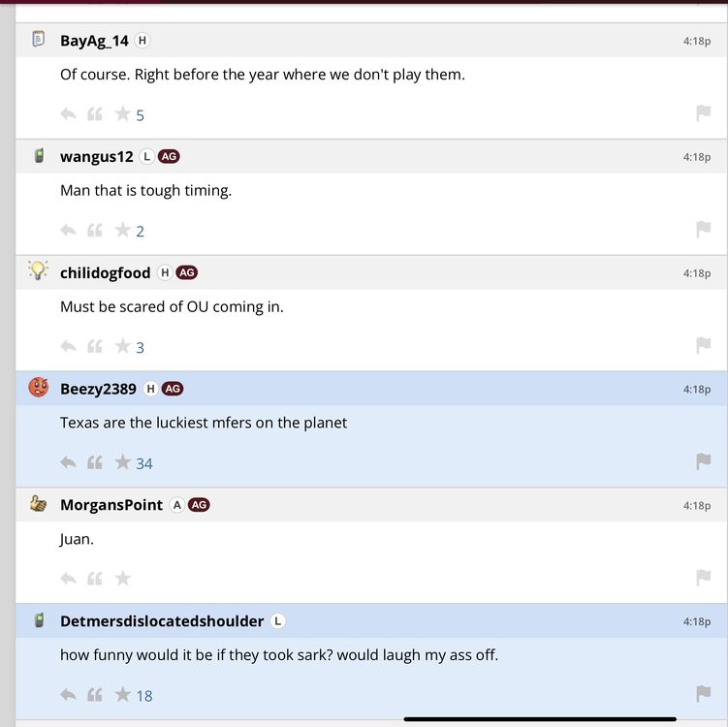
Task: Reply to BayAg_14's post
Action: coord(68,114)
